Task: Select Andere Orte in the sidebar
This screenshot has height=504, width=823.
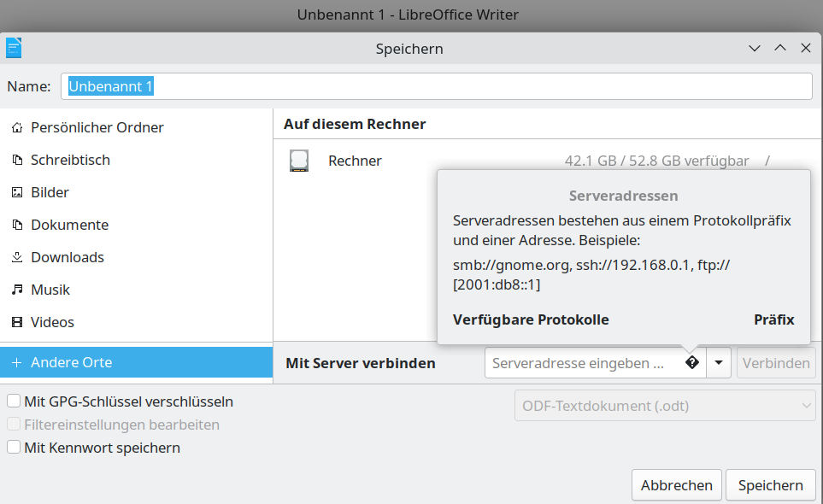Action: [x=137, y=362]
